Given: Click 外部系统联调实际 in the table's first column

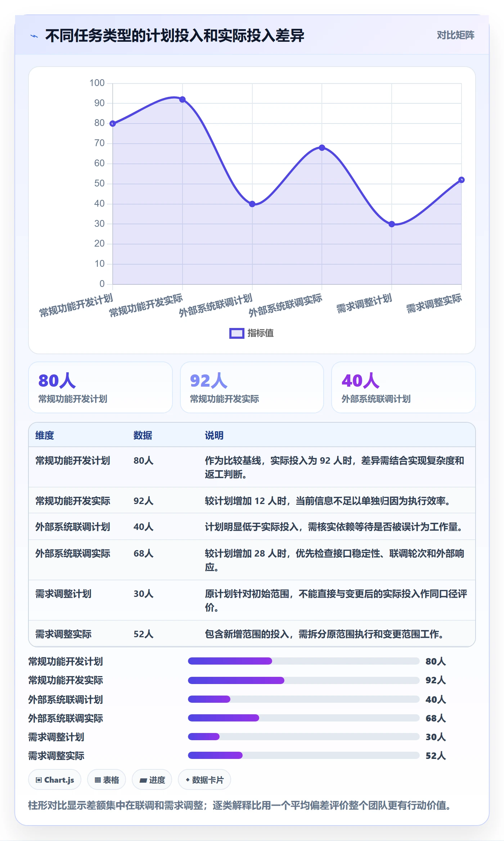Looking at the screenshot, I should click(x=73, y=553).
